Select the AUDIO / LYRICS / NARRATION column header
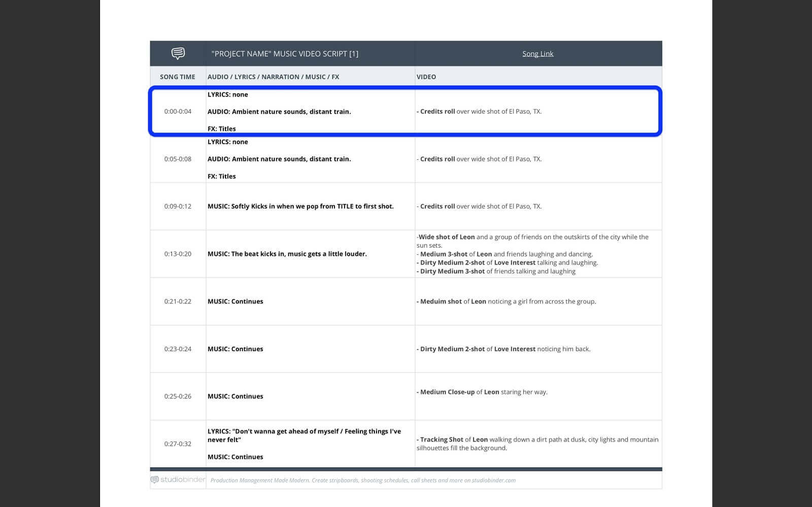 273,77
